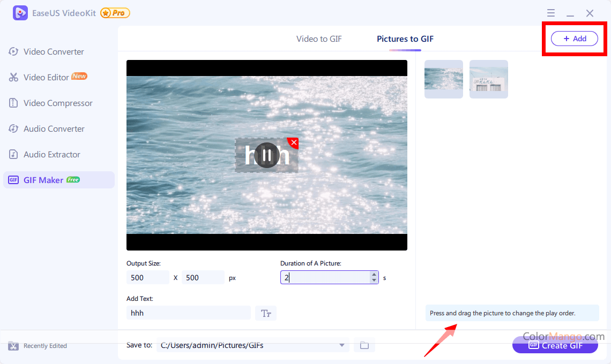
Task: Open the hamburger menu
Action: (551, 13)
